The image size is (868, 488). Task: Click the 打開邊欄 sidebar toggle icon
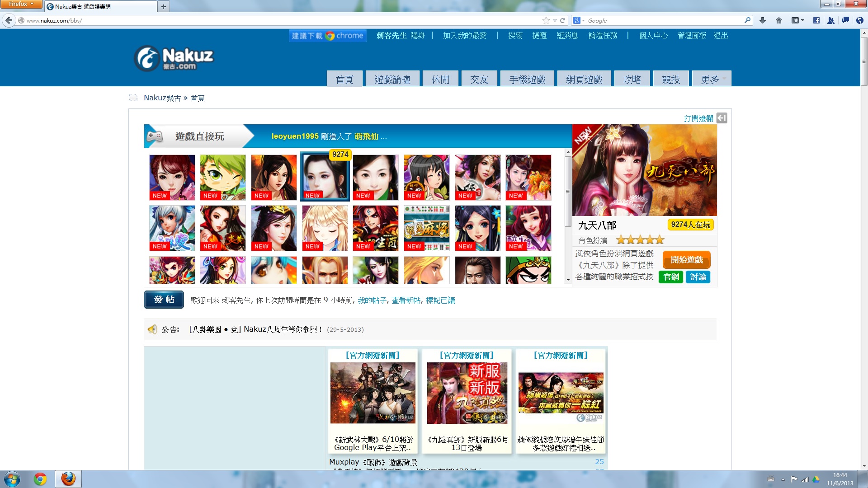click(x=722, y=118)
